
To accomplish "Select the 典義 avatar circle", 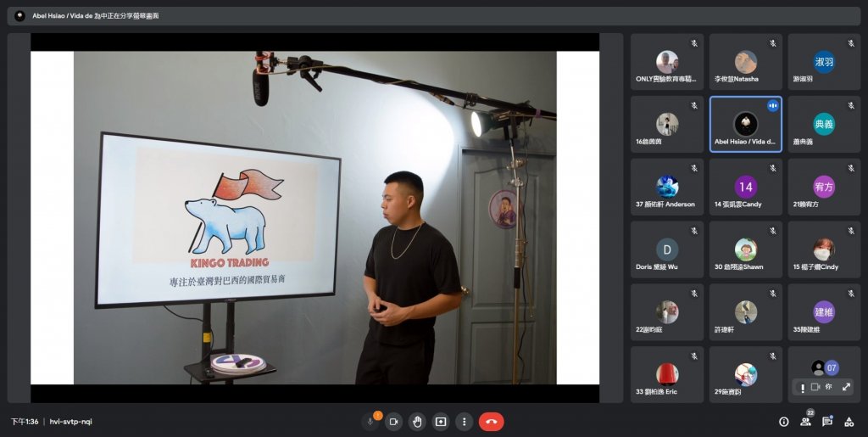I will 824,124.
